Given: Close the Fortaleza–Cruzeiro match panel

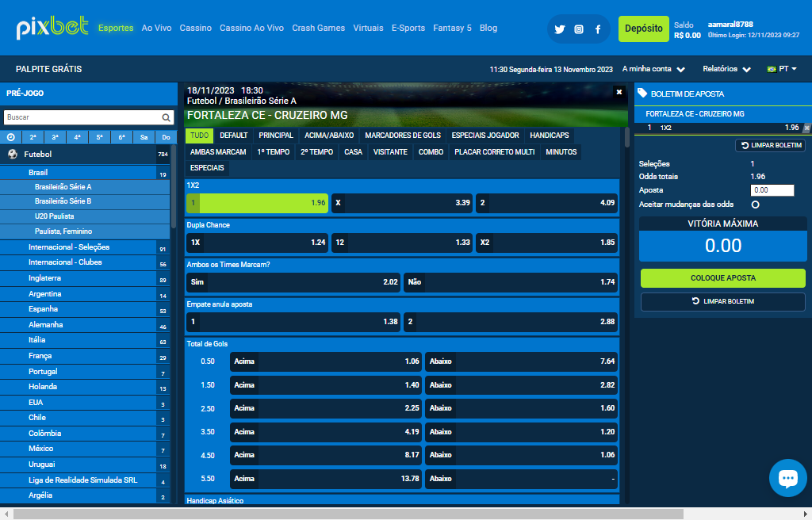Looking at the screenshot, I should [x=619, y=92].
